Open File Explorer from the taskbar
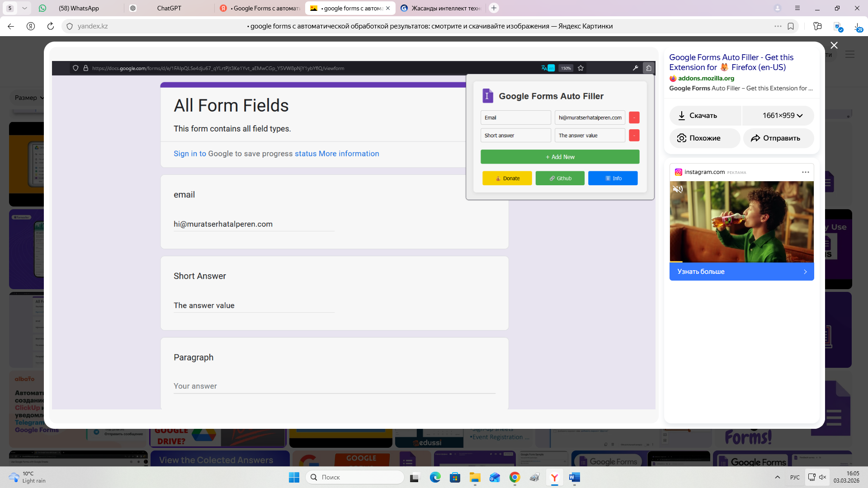Screen dimensions: 868x488 tap(475, 477)
